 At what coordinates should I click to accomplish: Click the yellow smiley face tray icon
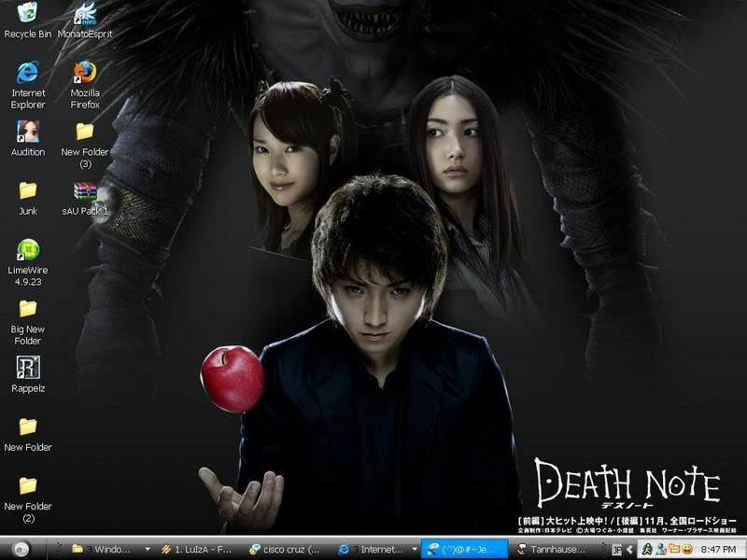click(x=687, y=549)
